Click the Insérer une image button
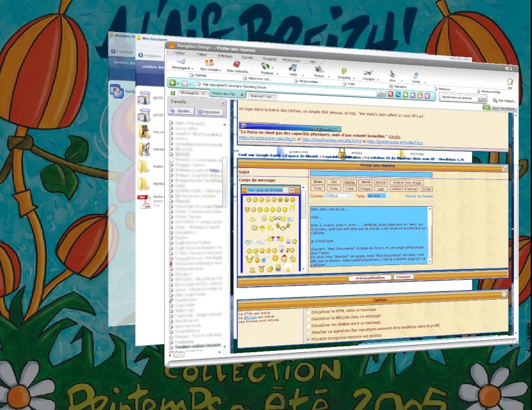Viewport: 532px width, 410px height. (x=407, y=183)
